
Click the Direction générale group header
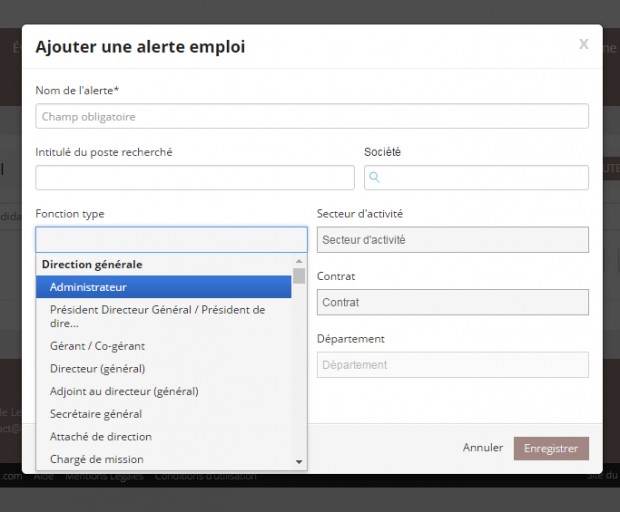pos(92,264)
